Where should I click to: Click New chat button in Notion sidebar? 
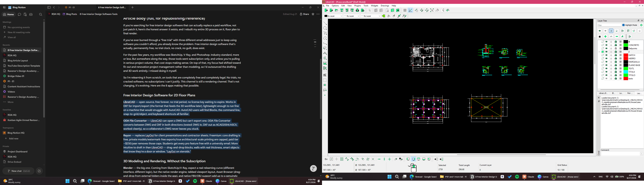(x=18, y=171)
